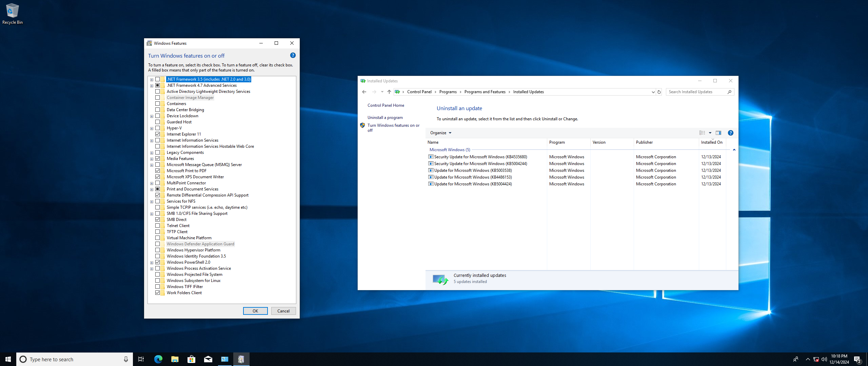
Task: Click the Windows Features help icon
Action: pos(293,55)
